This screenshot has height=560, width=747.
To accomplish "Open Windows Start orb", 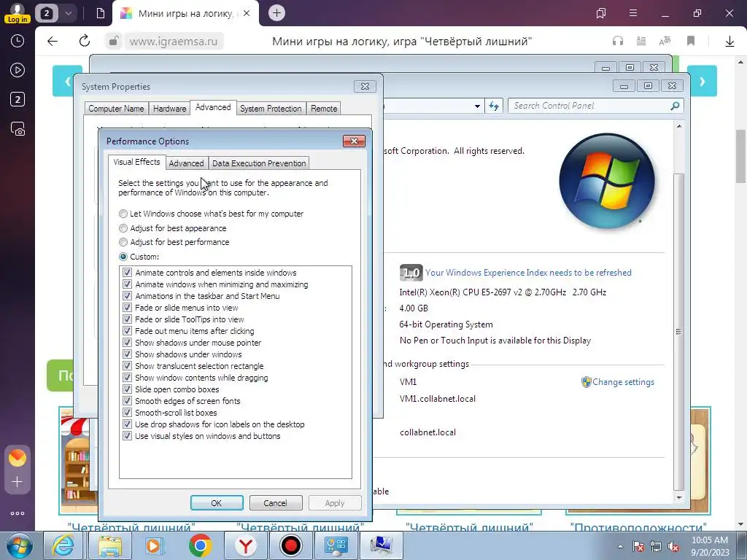I will 20,545.
